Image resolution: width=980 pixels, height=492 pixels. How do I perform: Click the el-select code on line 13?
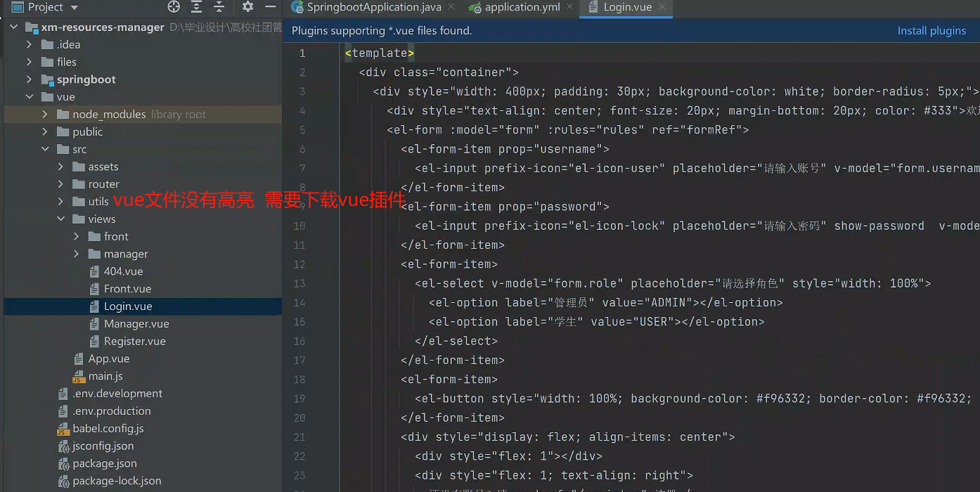(x=673, y=283)
